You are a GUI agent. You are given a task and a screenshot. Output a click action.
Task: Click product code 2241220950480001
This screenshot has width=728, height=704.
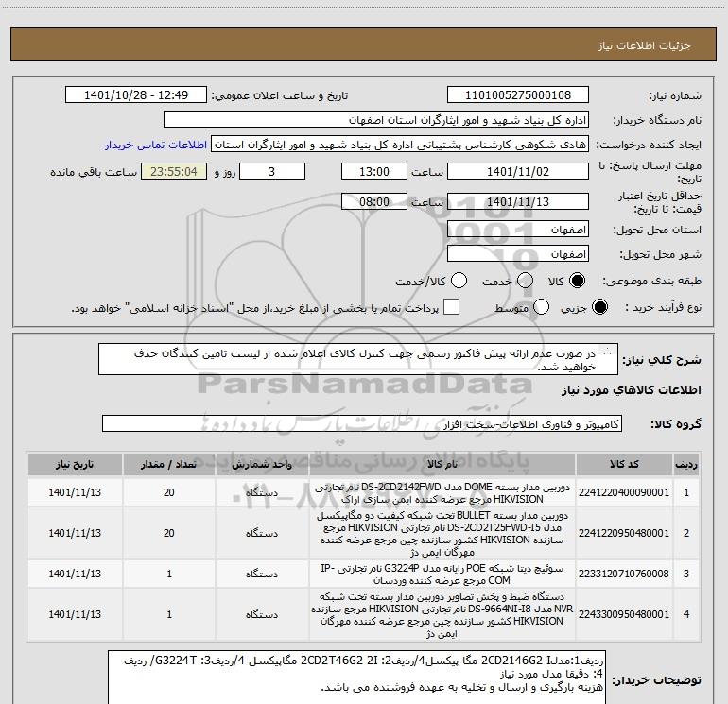coord(624,533)
